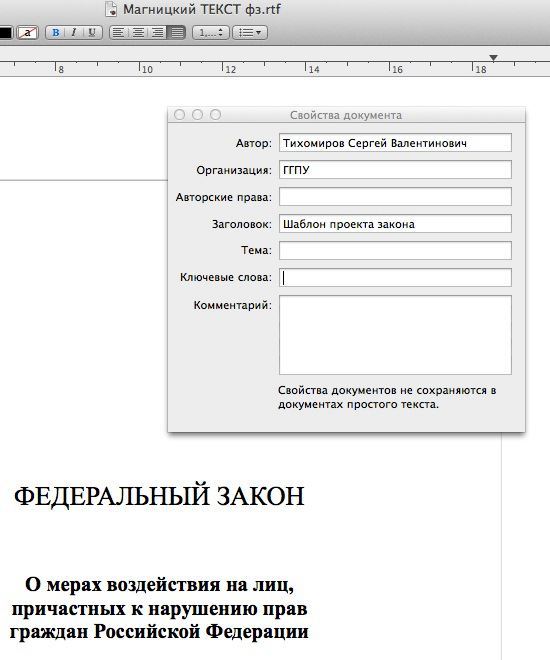Screen dimensions: 550x660
Task: Open the line spacing dropdown
Action: pyautogui.click(x=210, y=32)
